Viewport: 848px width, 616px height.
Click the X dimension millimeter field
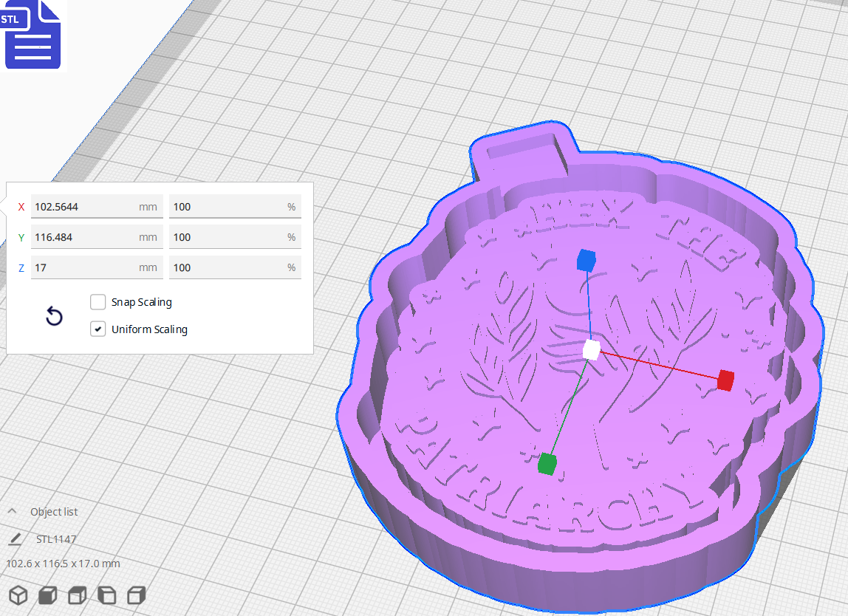click(x=96, y=207)
